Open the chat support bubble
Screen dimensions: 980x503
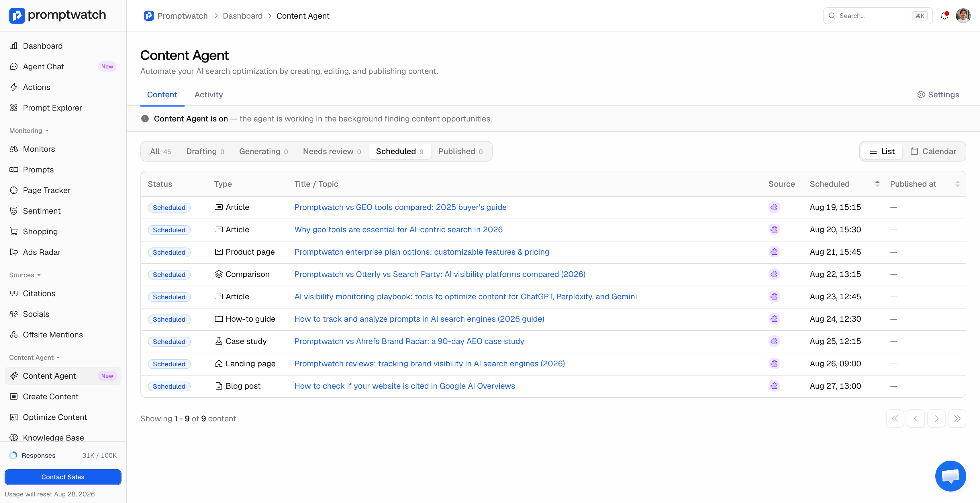[x=950, y=476]
